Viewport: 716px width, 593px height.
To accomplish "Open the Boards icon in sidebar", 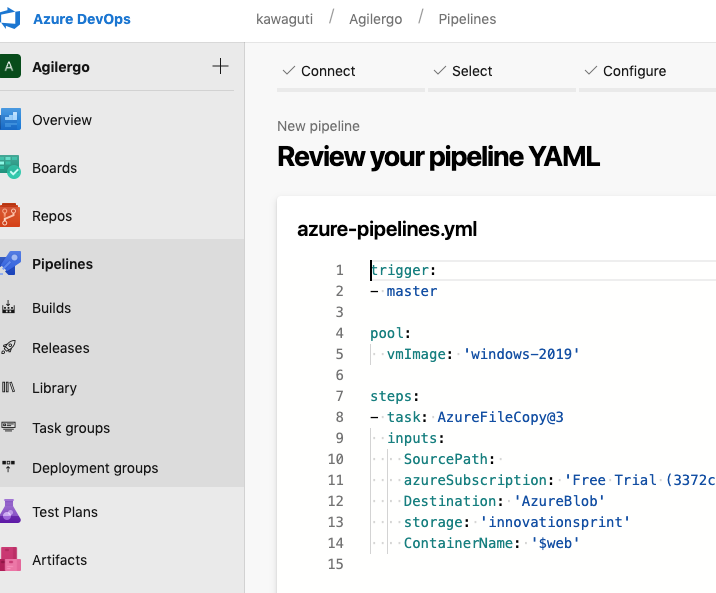I will click(x=11, y=168).
